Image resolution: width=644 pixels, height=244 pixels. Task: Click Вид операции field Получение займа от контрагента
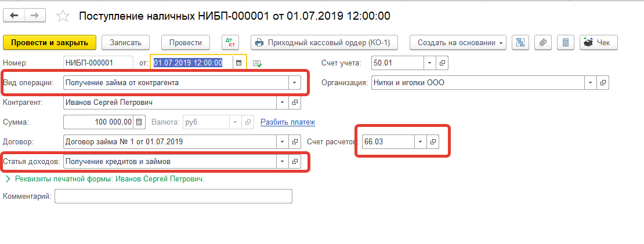coord(176,82)
